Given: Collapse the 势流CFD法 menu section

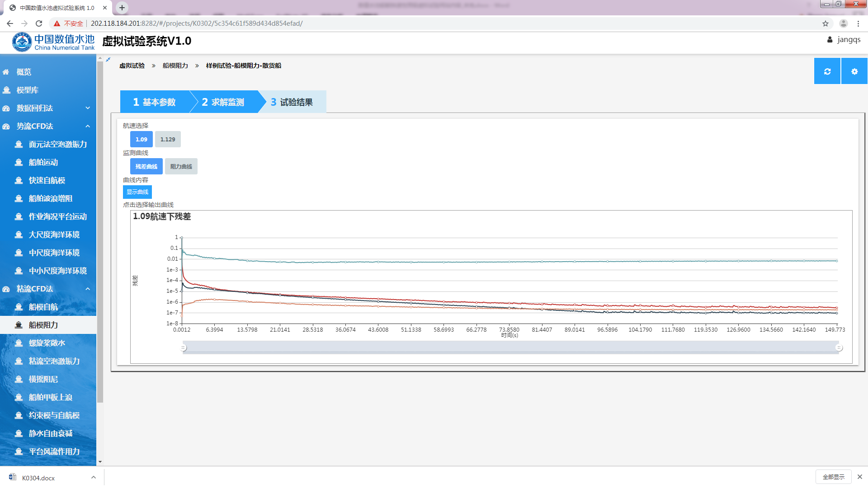Looking at the screenshot, I should [x=88, y=127].
